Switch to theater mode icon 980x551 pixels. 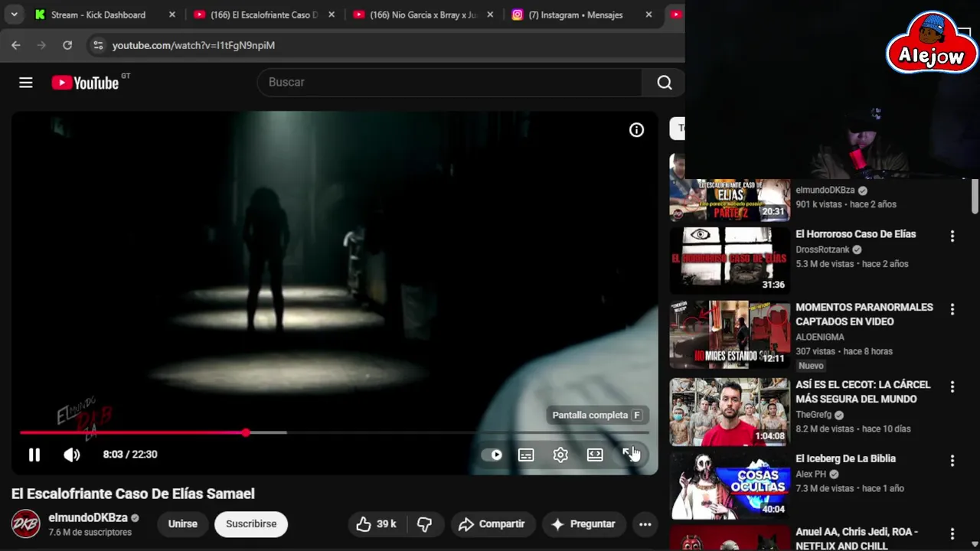(595, 455)
